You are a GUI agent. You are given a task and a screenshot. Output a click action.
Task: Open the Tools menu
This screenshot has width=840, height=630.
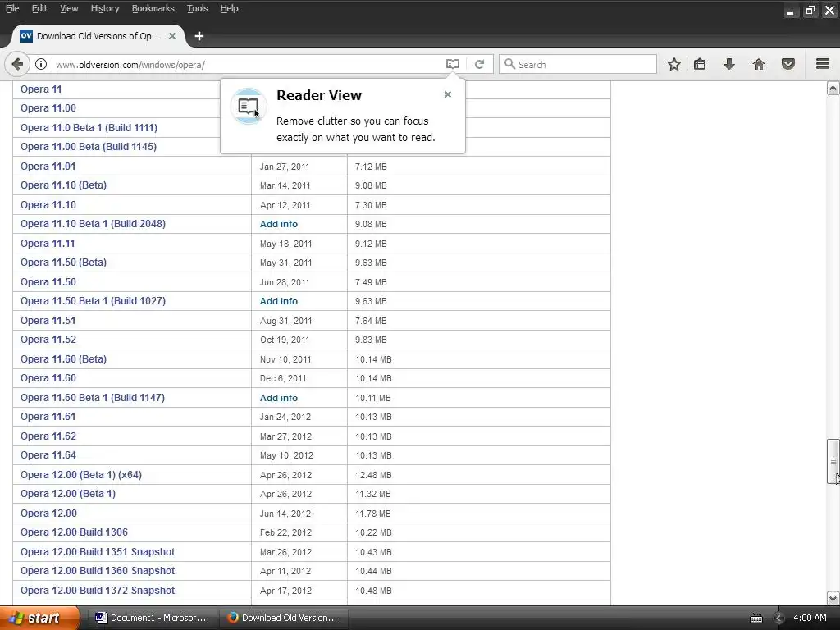[197, 8]
